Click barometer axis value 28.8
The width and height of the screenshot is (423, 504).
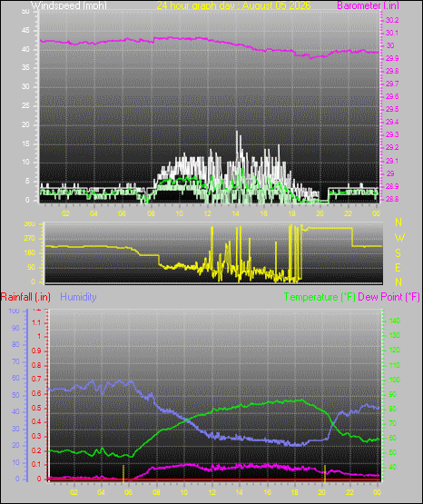pyautogui.click(x=392, y=199)
